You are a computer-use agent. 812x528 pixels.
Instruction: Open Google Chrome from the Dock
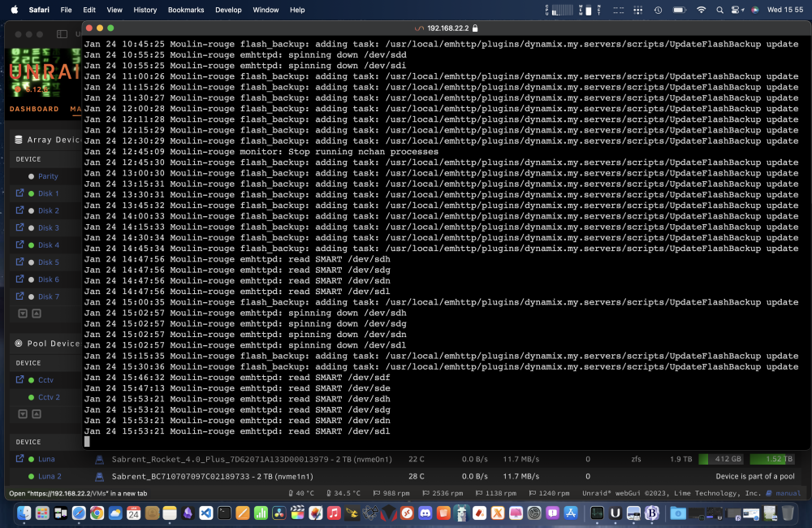[97, 513]
